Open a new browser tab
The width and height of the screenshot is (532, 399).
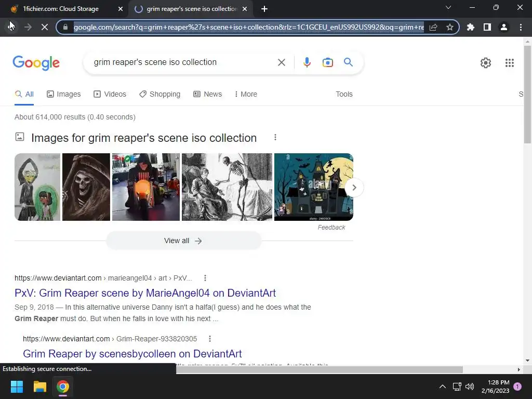click(264, 9)
